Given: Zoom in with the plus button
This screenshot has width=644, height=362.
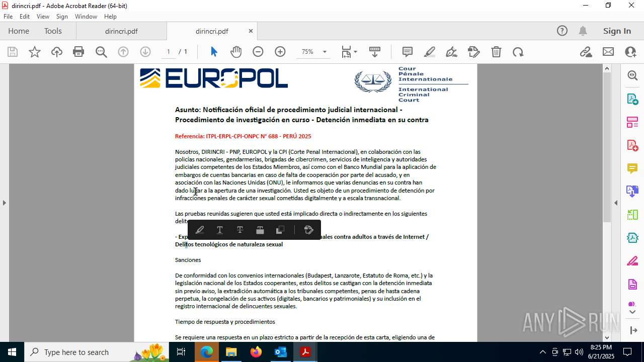Looking at the screenshot, I should point(280,52).
